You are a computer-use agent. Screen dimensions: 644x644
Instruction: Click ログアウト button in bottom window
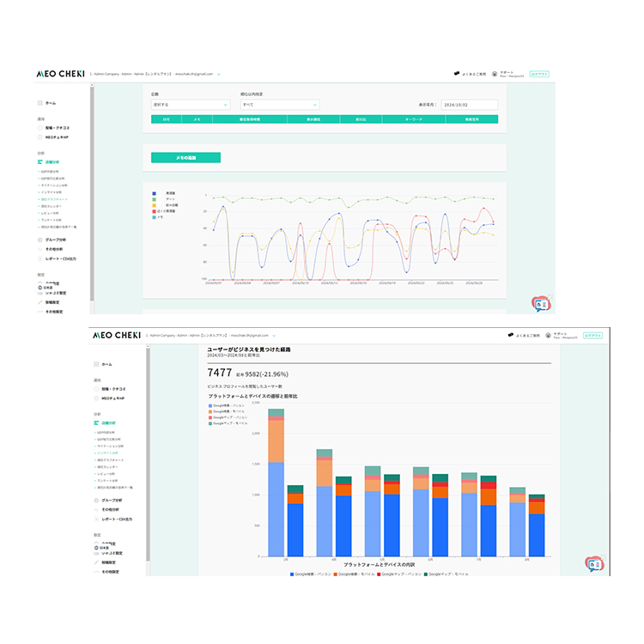pos(593,336)
